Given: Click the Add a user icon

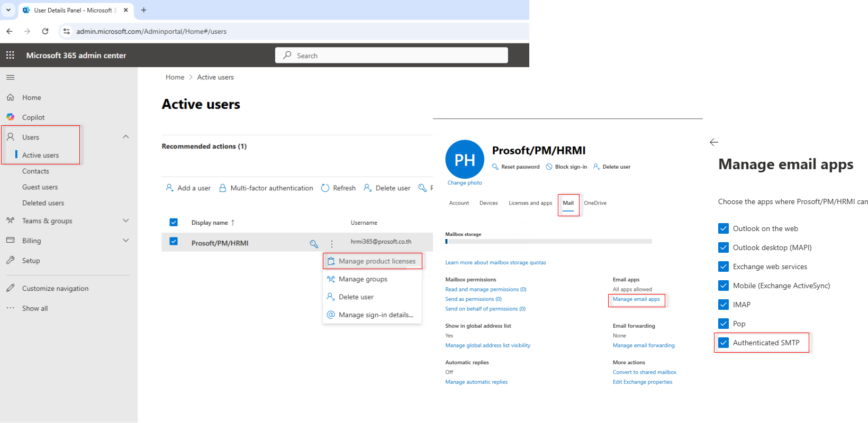Looking at the screenshot, I should (169, 188).
